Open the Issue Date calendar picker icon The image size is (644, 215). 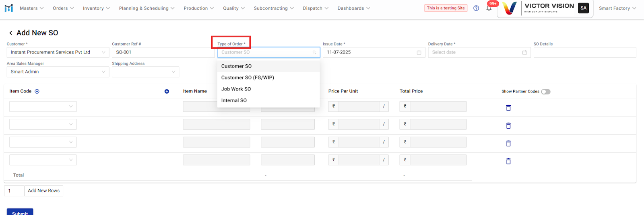coord(419,52)
